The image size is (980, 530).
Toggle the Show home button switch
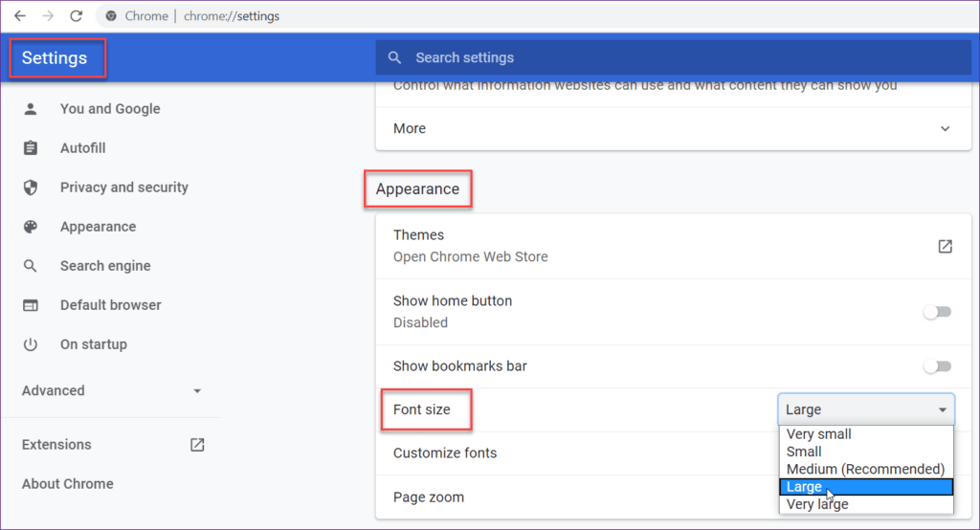(938, 312)
